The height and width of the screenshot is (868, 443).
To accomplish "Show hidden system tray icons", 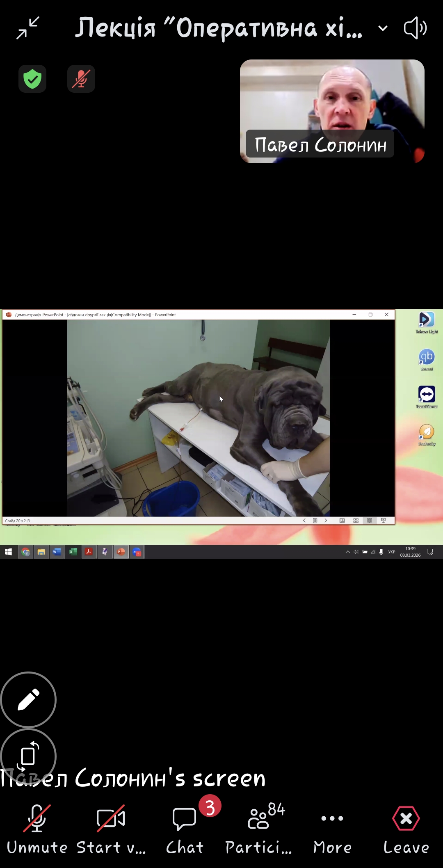I will 348,552.
